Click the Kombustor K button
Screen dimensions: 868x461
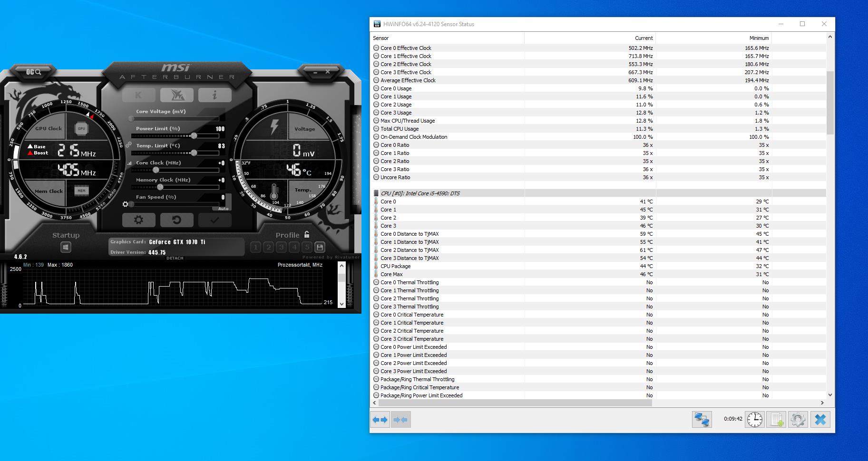point(138,95)
